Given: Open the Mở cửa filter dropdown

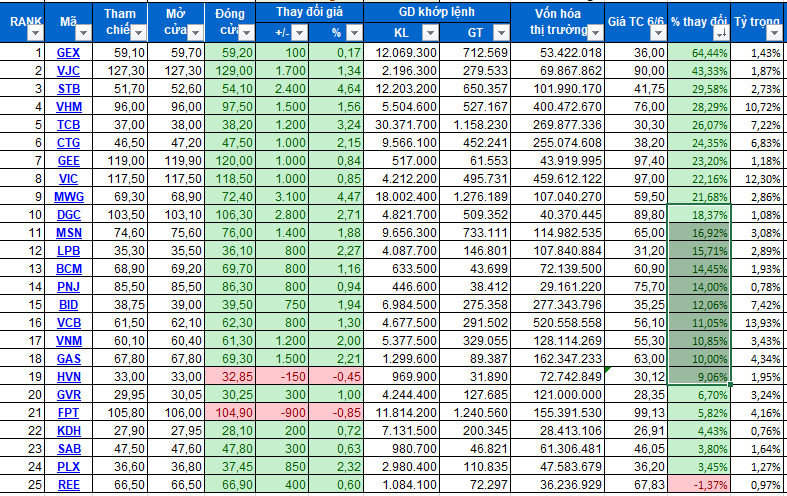Looking at the screenshot, I should click(196, 33).
